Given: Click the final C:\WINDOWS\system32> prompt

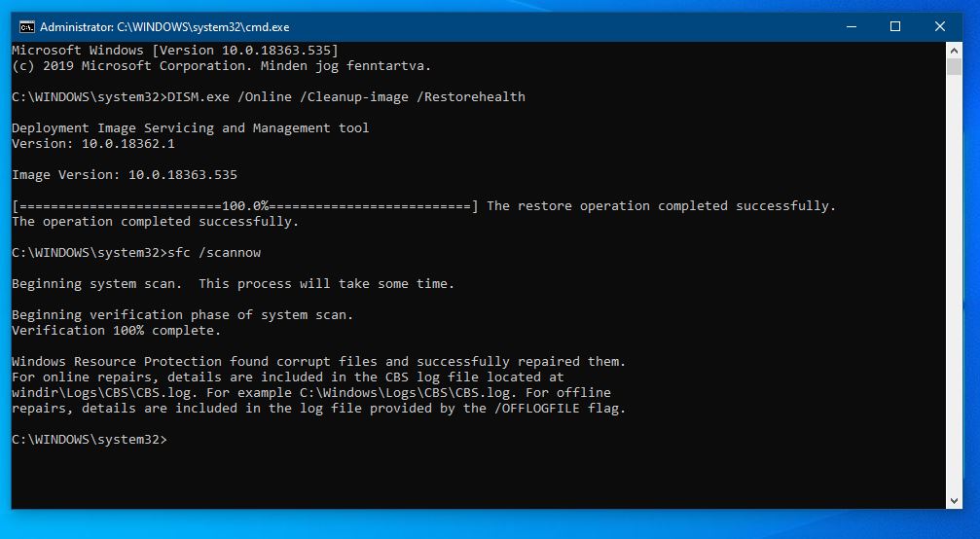Looking at the screenshot, I should [90, 440].
